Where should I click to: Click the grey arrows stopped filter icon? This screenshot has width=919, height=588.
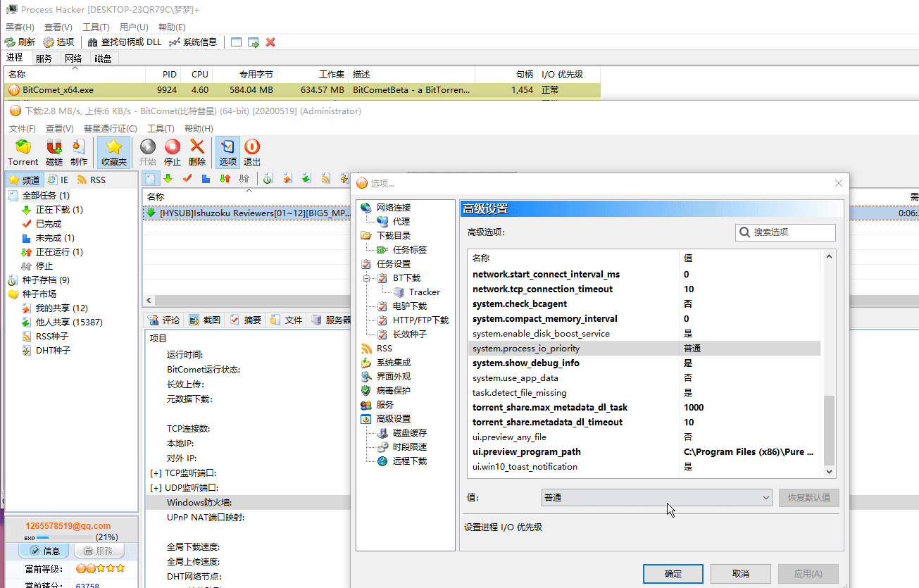tap(244, 179)
